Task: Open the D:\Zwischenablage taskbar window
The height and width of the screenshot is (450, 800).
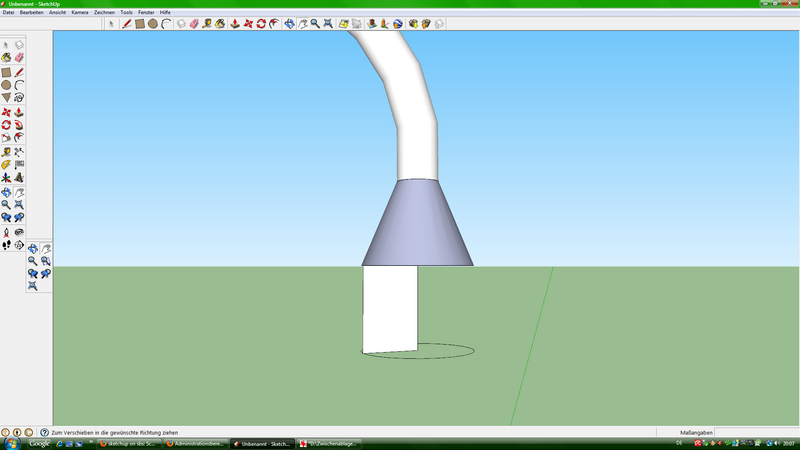Action: click(x=327, y=443)
